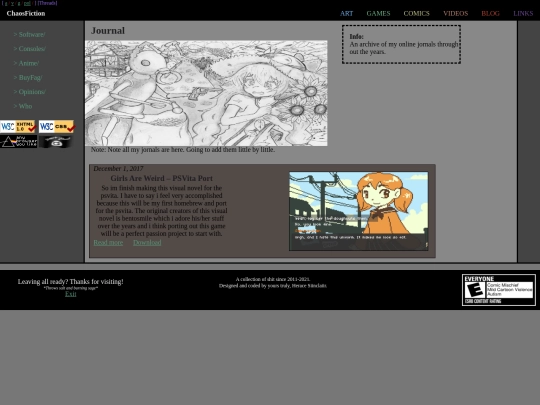Open the Software/ sidebar category

coord(29,34)
